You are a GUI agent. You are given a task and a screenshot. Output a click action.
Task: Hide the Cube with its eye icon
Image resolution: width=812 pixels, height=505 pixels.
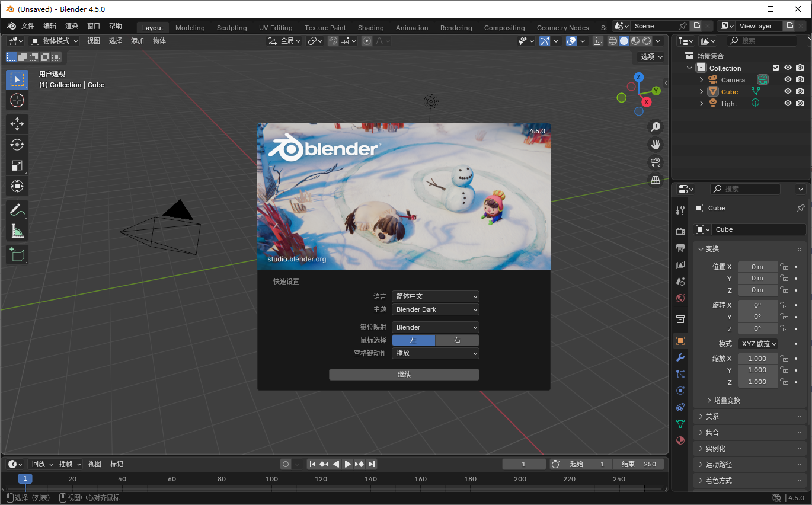pos(788,92)
